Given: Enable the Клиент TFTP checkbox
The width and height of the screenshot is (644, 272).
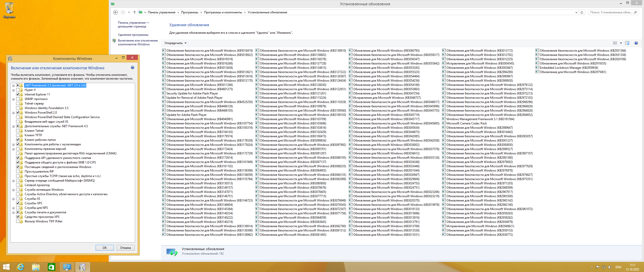Looking at the screenshot, I should (18, 135).
